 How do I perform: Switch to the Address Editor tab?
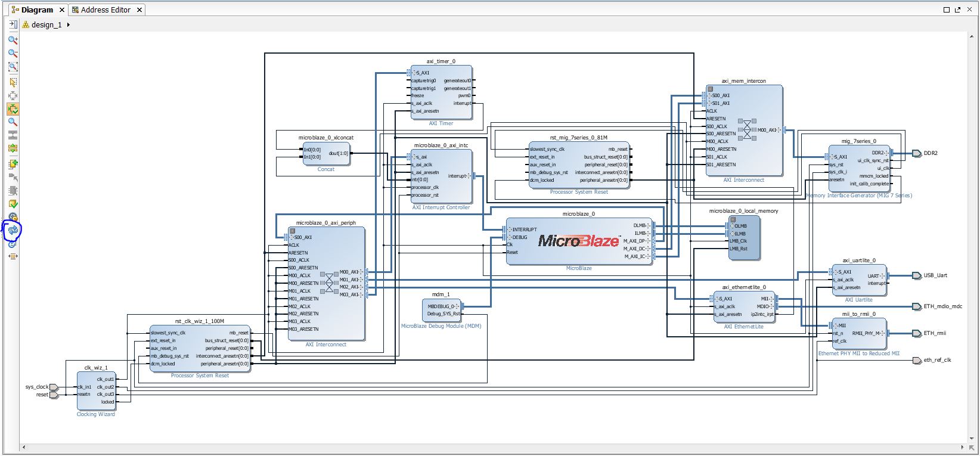click(x=106, y=10)
